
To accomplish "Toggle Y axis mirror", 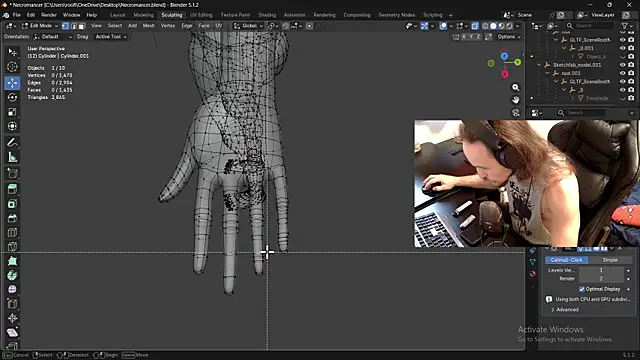I will pos(471,37).
